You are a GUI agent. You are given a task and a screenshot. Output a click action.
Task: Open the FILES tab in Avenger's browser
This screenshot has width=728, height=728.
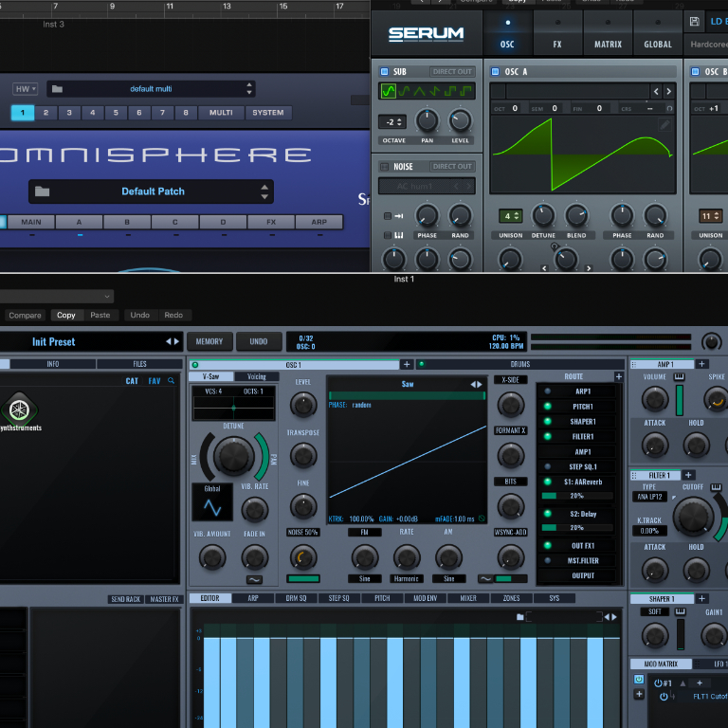pos(139,364)
